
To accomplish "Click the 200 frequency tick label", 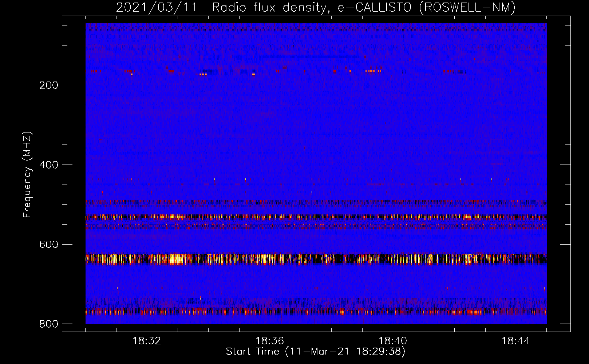I will (x=49, y=85).
